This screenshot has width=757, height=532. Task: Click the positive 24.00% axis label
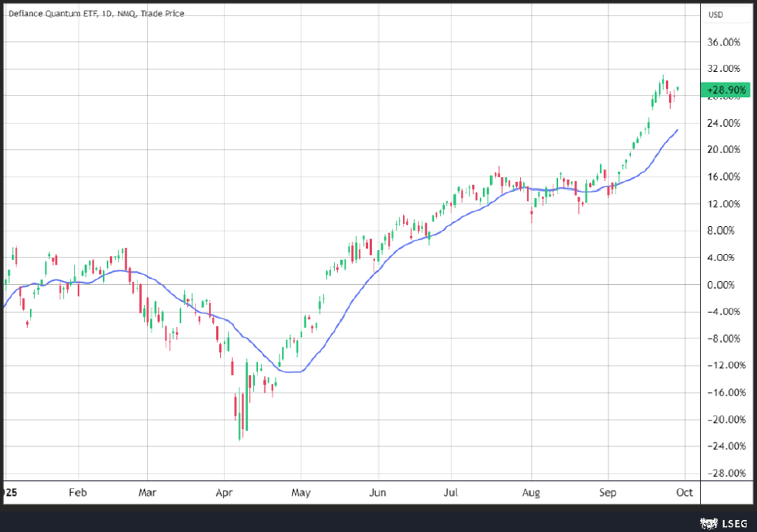(724, 123)
